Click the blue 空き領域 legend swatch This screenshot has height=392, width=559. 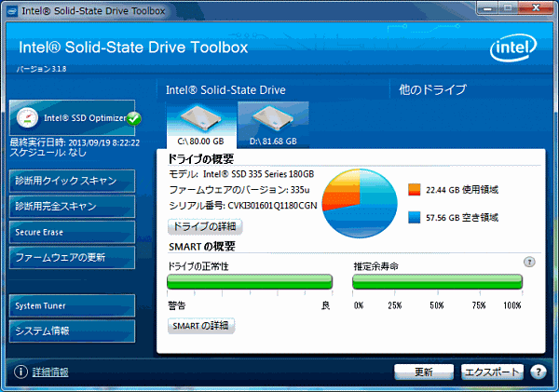tap(415, 217)
